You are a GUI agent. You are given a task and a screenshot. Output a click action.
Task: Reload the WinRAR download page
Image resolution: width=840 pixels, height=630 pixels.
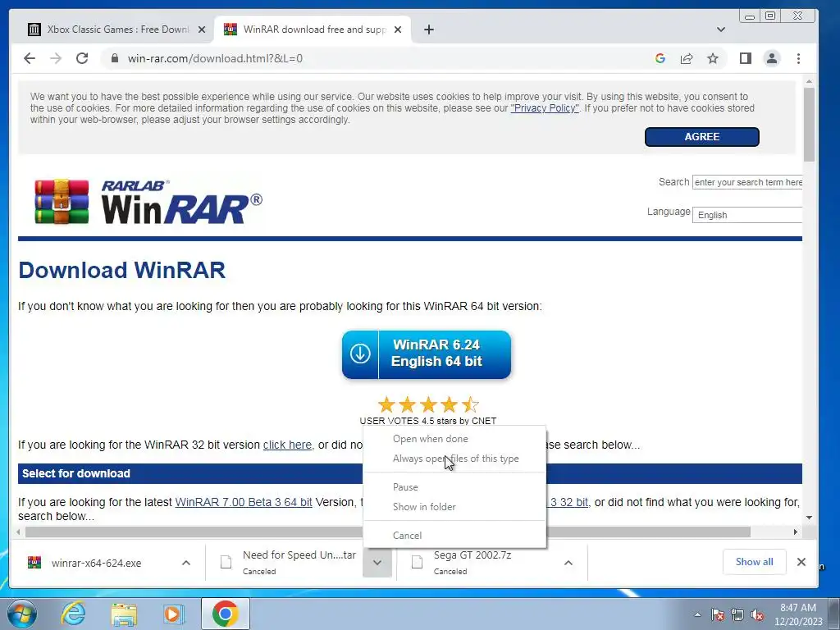82,58
